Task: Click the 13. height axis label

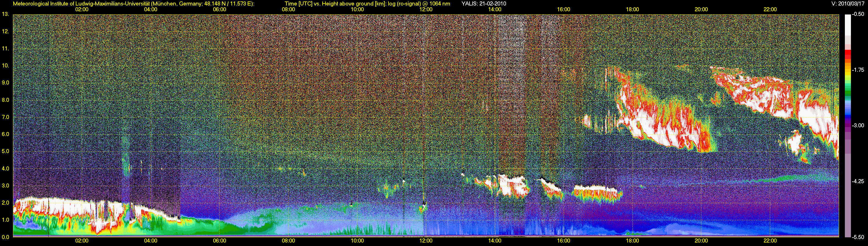Action: 5,14
